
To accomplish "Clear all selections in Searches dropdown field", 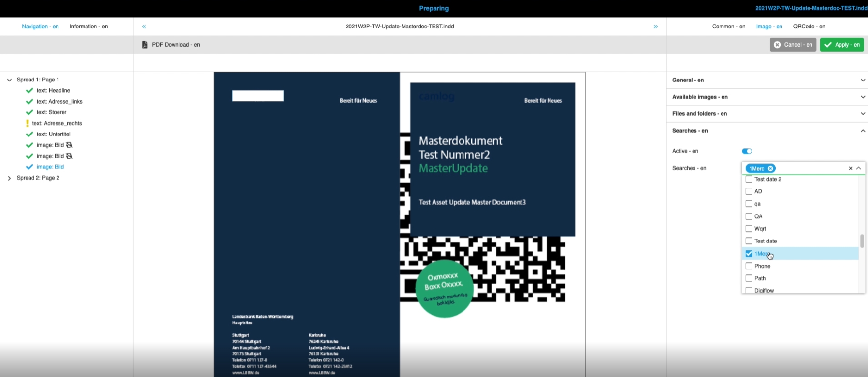I will pyautogui.click(x=851, y=168).
